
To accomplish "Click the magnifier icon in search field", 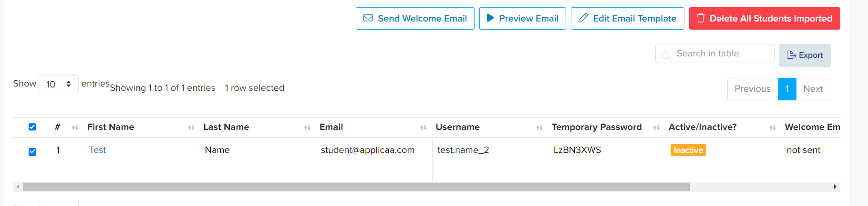I will click(666, 55).
